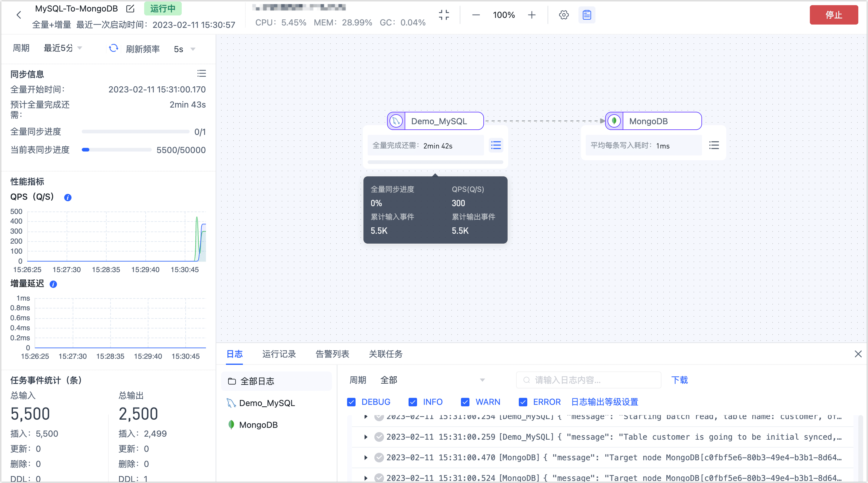The image size is (868, 483).
Task: Click the 请输入日志内容 search field
Action: [x=589, y=380]
